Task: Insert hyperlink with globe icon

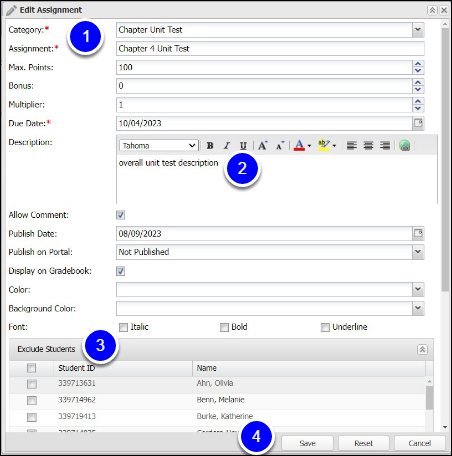Action: point(405,146)
